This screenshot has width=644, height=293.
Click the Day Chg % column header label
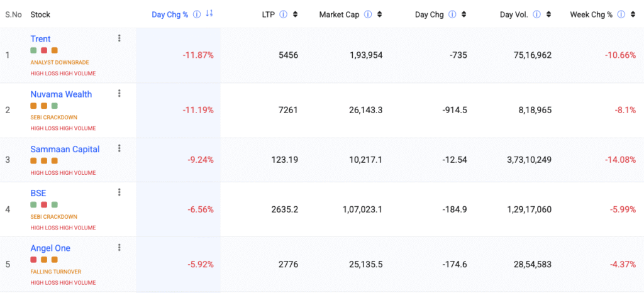[x=170, y=14]
